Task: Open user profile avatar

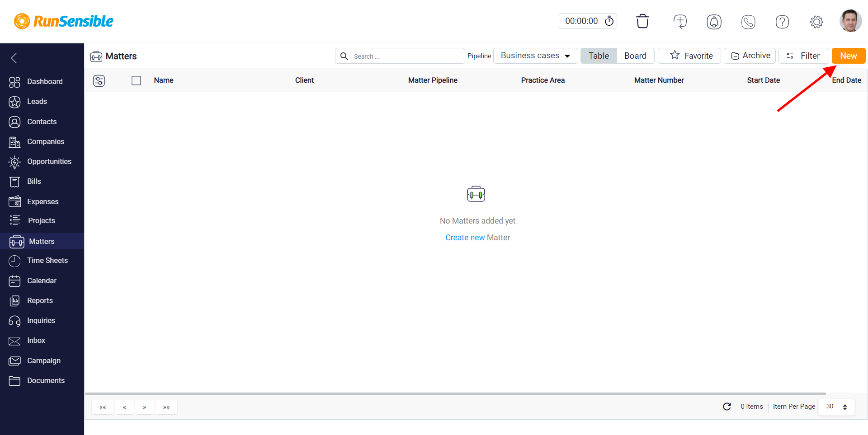Action: coord(850,21)
